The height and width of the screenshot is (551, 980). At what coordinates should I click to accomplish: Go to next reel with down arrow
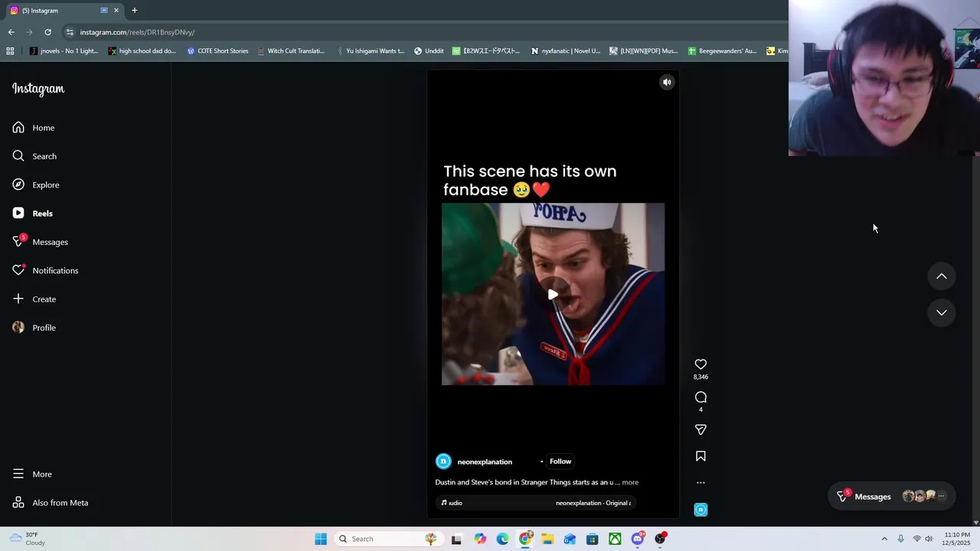pyautogui.click(x=942, y=312)
